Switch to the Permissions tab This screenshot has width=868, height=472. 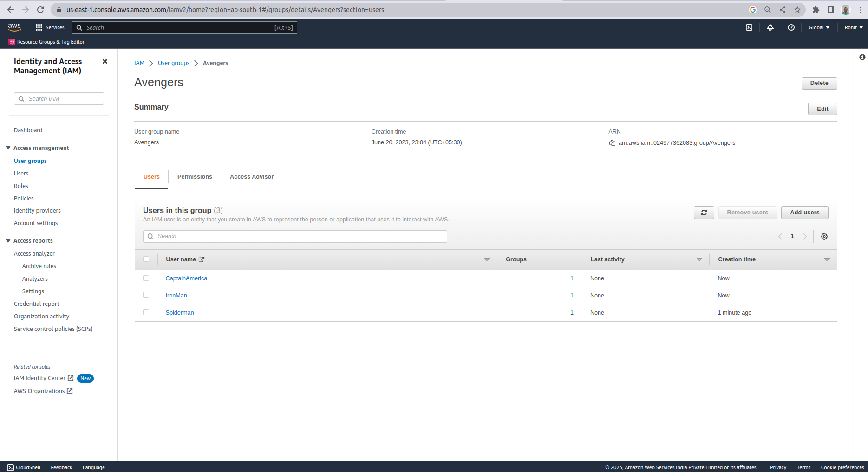[x=195, y=177]
